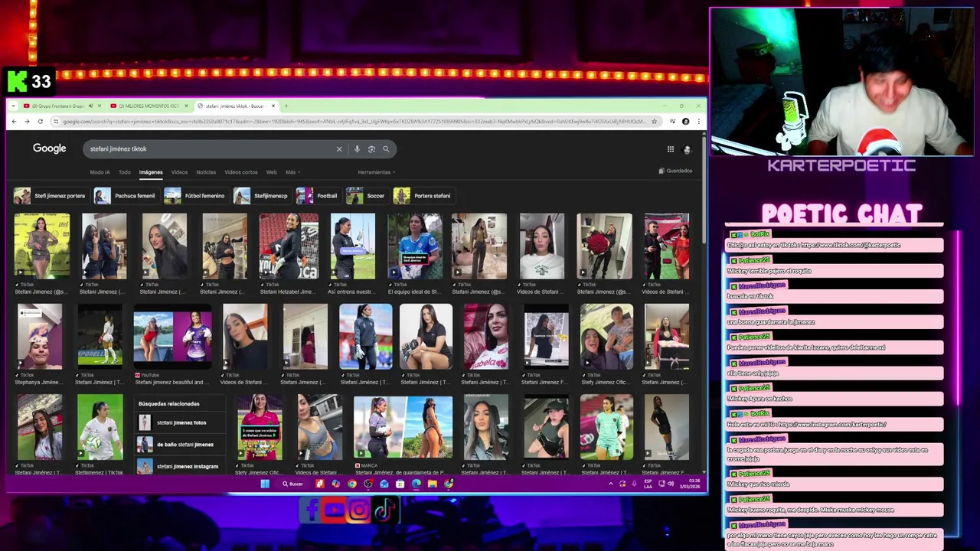The image size is (980, 551).
Task: Open the Google apps grid
Action: (x=671, y=149)
